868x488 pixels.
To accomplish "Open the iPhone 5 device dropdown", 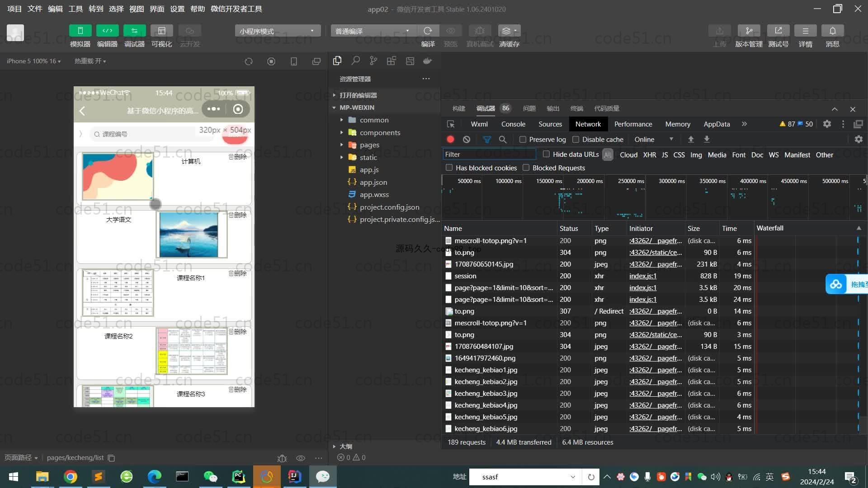I will coord(33,61).
